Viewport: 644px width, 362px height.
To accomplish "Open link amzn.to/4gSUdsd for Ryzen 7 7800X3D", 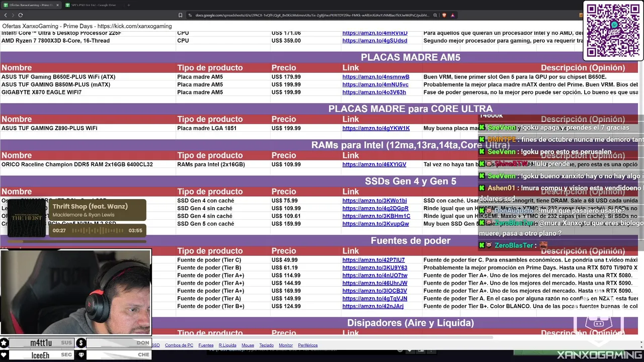I will [375, 41].
